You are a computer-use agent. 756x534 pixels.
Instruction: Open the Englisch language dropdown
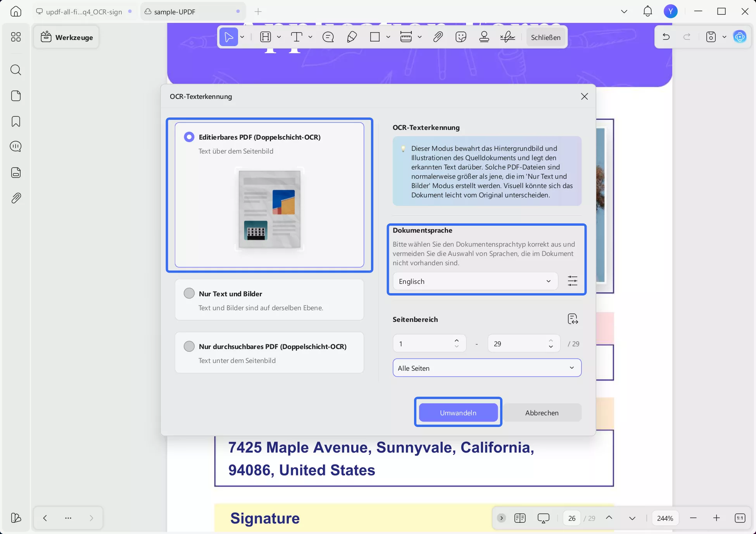click(475, 281)
